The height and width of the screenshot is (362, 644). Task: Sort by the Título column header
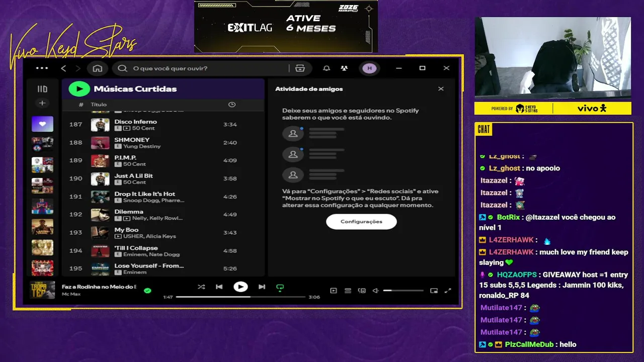click(99, 105)
